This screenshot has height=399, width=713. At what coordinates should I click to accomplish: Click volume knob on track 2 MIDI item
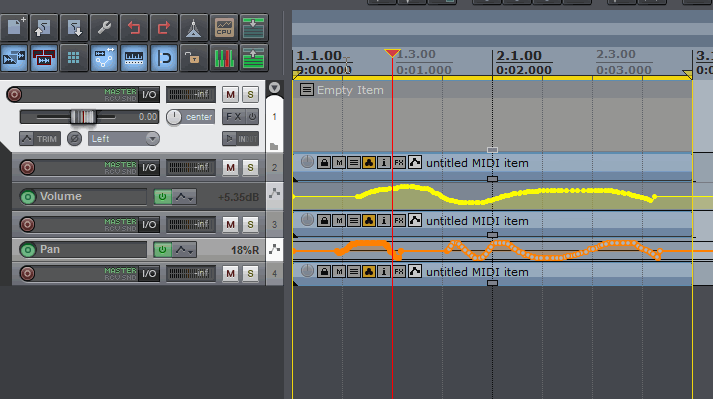[x=307, y=162]
